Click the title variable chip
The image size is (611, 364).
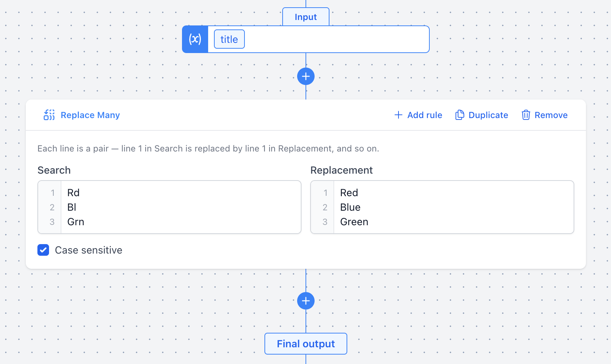pos(229,39)
